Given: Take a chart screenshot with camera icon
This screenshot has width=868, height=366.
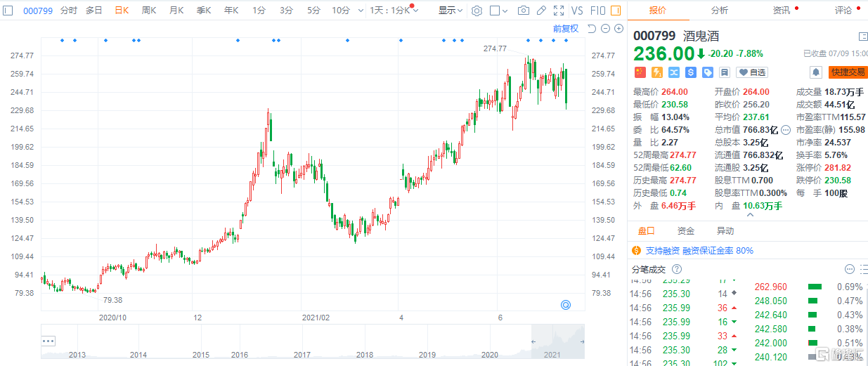Looking at the screenshot, I should tap(523, 11).
